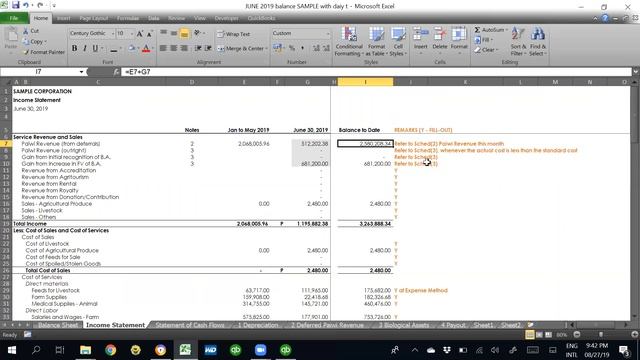This screenshot has height=360, width=640.
Task: Open Cell Styles gallery
Action: pyautogui.click(x=398, y=42)
